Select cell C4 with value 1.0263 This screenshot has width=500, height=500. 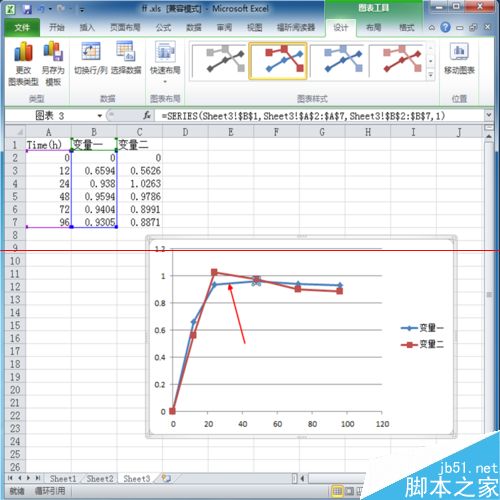pyautogui.click(x=140, y=184)
